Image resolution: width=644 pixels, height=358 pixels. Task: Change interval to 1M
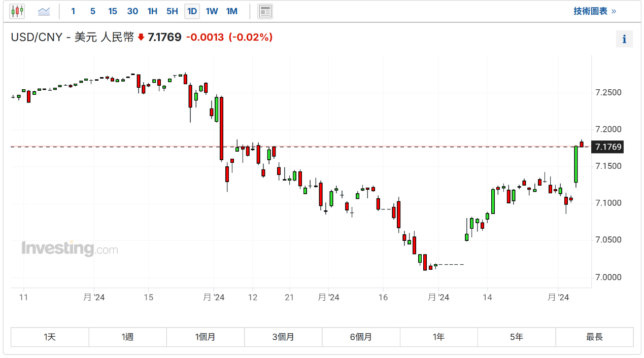(x=232, y=11)
